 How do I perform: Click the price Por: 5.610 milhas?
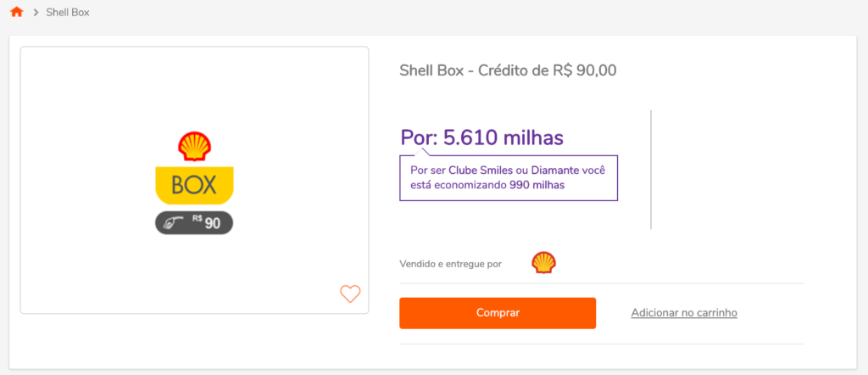coord(481,137)
